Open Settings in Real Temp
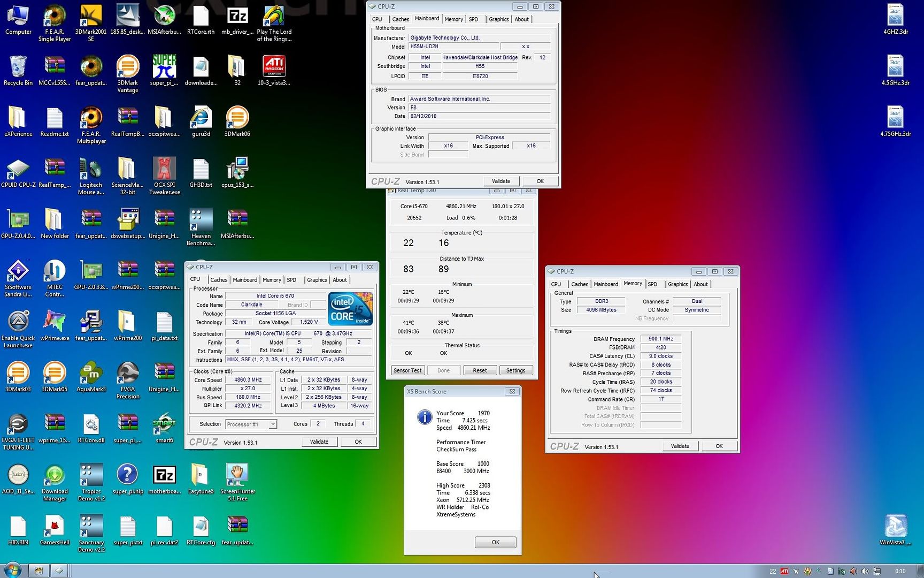924x578 pixels. [516, 370]
